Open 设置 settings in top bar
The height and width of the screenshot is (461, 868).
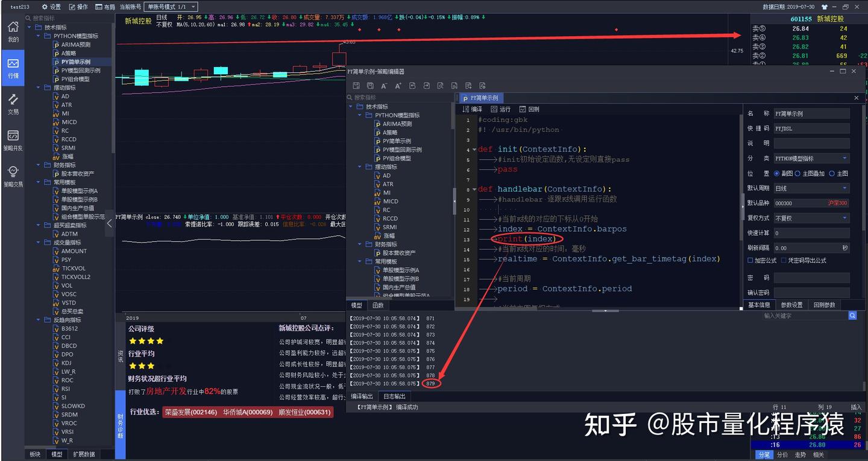tap(51, 7)
